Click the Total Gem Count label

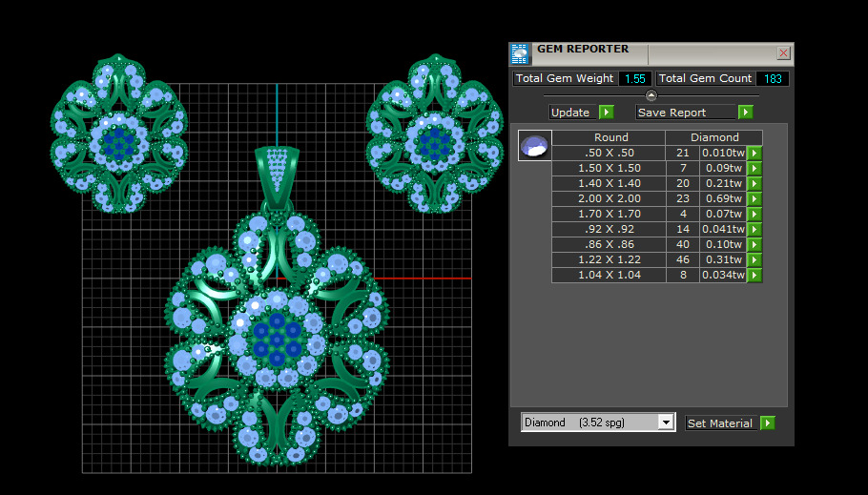click(705, 78)
